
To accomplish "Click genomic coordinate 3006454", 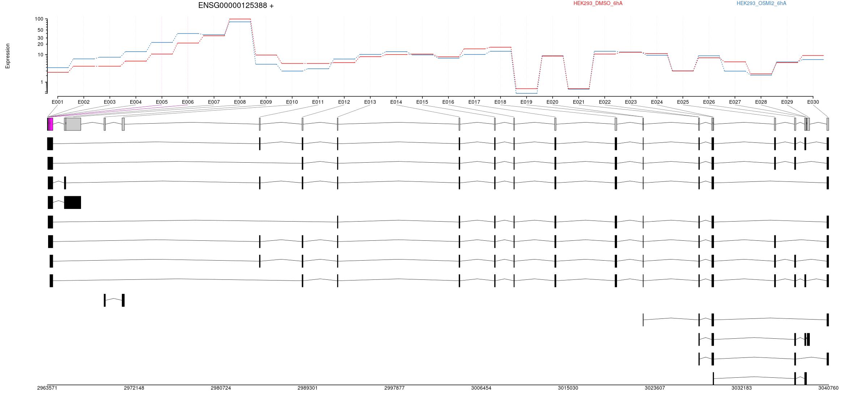I will click(x=481, y=388).
